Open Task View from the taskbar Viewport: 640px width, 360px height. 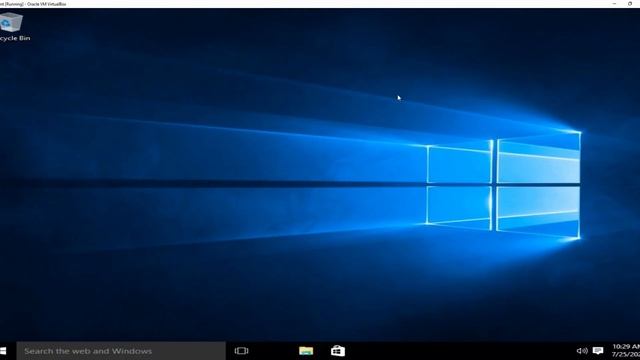(x=241, y=351)
